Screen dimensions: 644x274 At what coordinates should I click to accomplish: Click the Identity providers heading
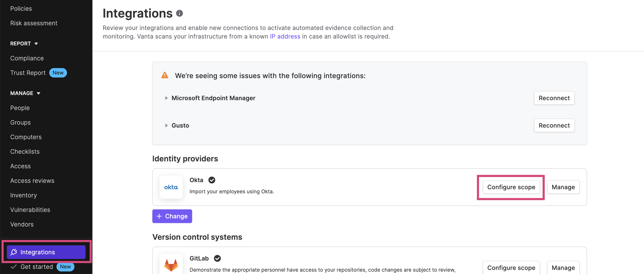185,159
